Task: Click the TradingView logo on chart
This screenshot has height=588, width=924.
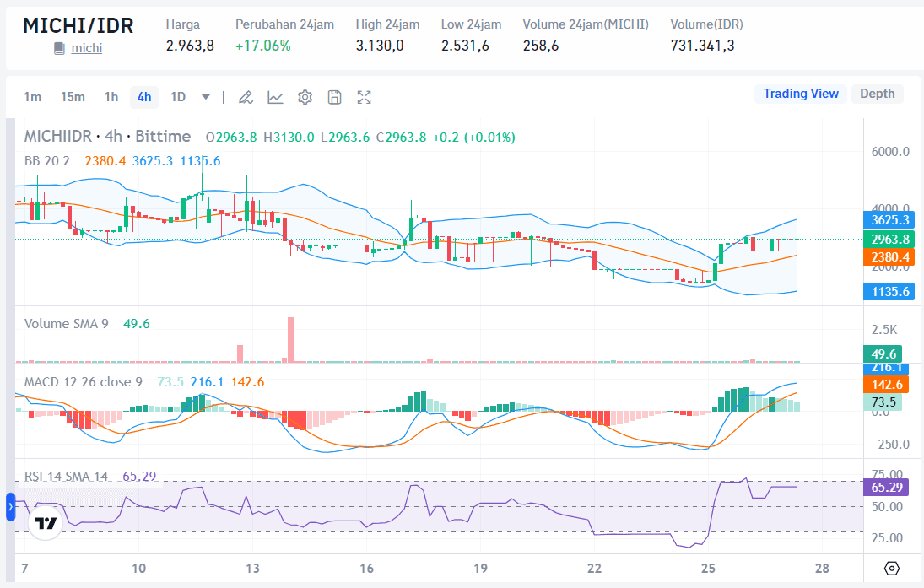Action: tap(46, 523)
